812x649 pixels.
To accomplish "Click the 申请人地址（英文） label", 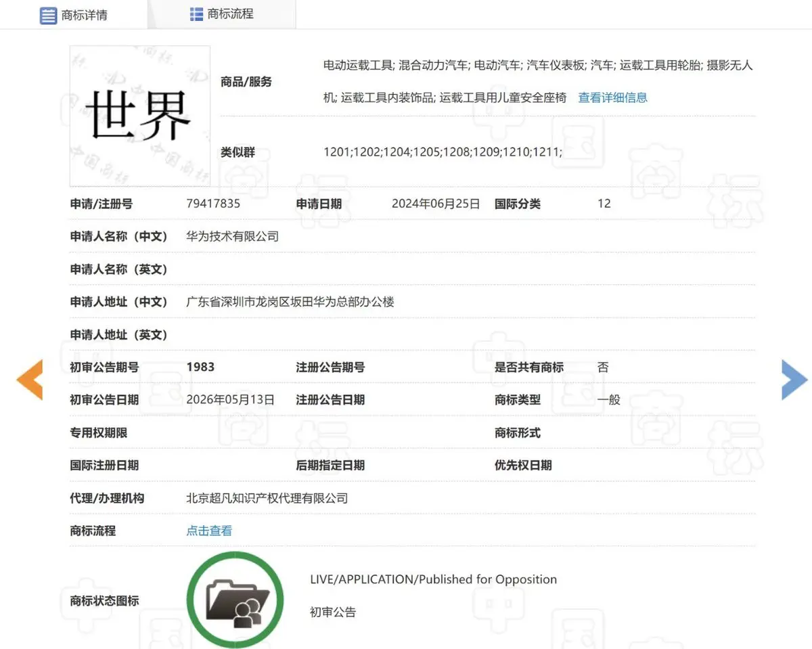I will (119, 334).
